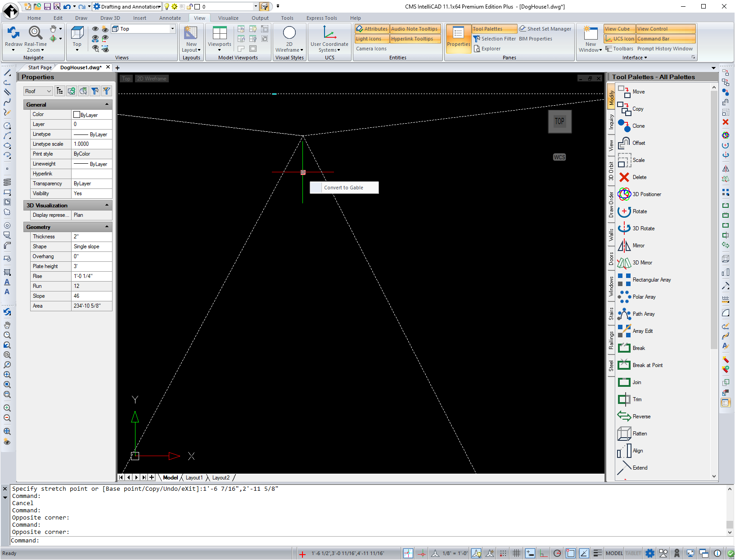Toggle the Tool Palettes pane

pos(494,29)
